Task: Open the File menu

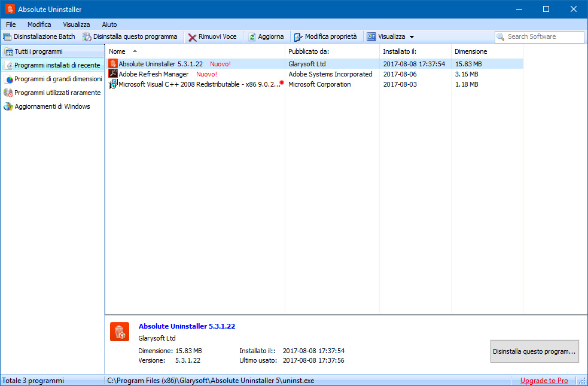Action: pyautogui.click(x=11, y=24)
